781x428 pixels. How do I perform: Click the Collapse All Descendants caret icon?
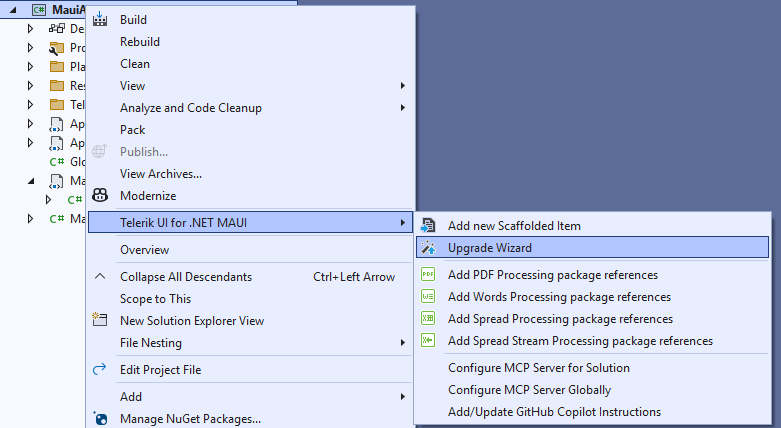pyautogui.click(x=100, y=276)
